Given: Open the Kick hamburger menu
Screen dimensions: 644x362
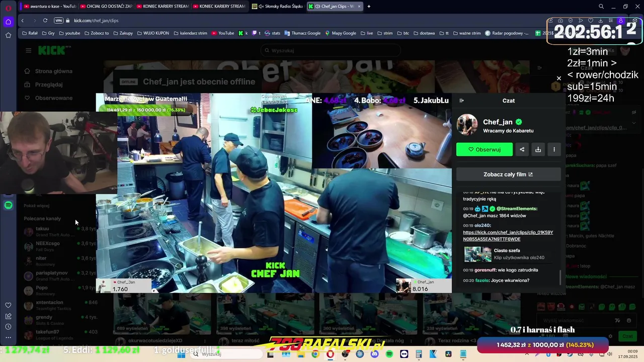Looking at the screenshot, I should click(x=29, y=50).
